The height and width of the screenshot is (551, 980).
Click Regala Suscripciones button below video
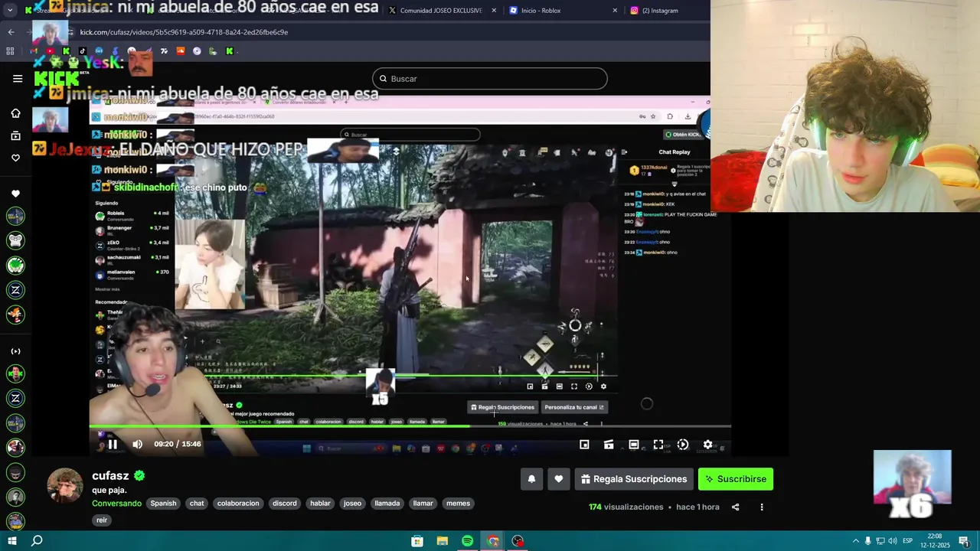pos(634,479)
